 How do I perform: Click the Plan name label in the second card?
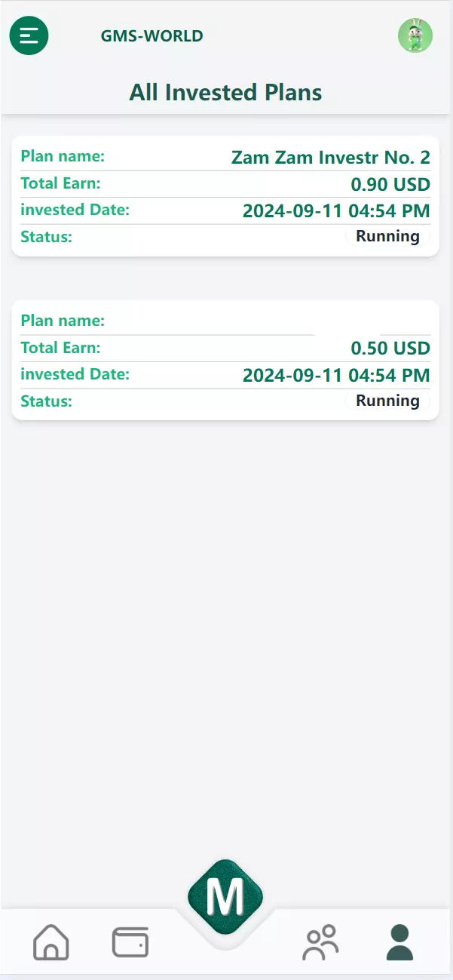pyautogui.click(x=63, y=321)
